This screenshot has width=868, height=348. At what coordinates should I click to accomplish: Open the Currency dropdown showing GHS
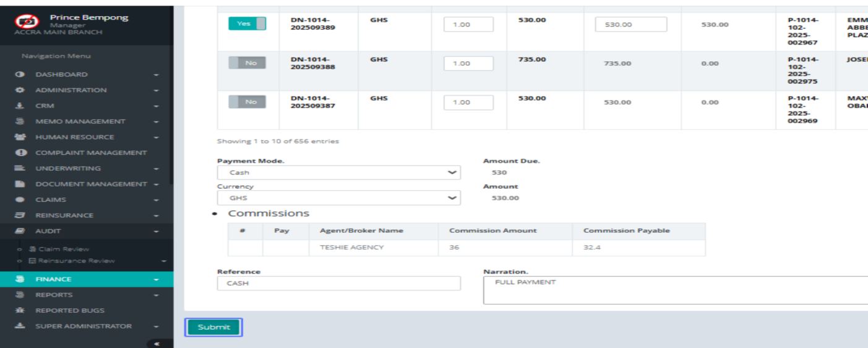click(338, 198)
